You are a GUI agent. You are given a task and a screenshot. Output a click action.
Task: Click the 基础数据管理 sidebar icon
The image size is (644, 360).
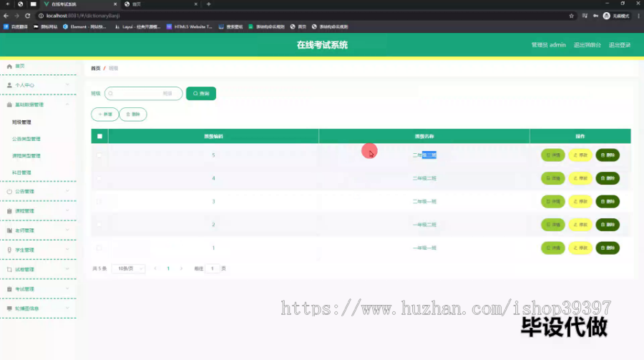pyautogui.click(x=9, y=104)
